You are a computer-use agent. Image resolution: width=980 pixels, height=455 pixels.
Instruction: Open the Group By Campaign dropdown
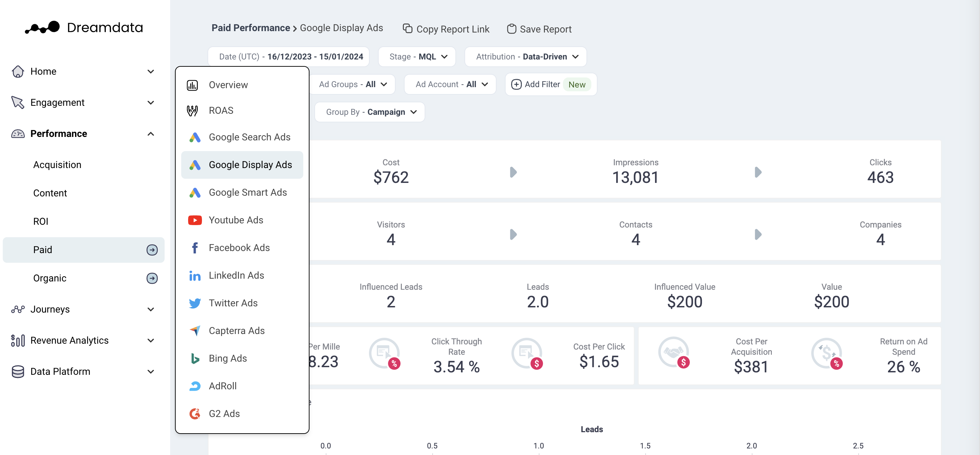pos(370,112)
